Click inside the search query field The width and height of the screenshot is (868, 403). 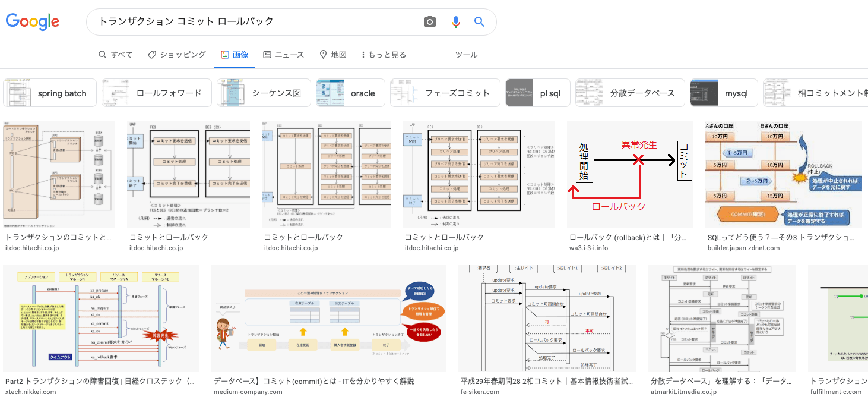[x=255, y=22]
